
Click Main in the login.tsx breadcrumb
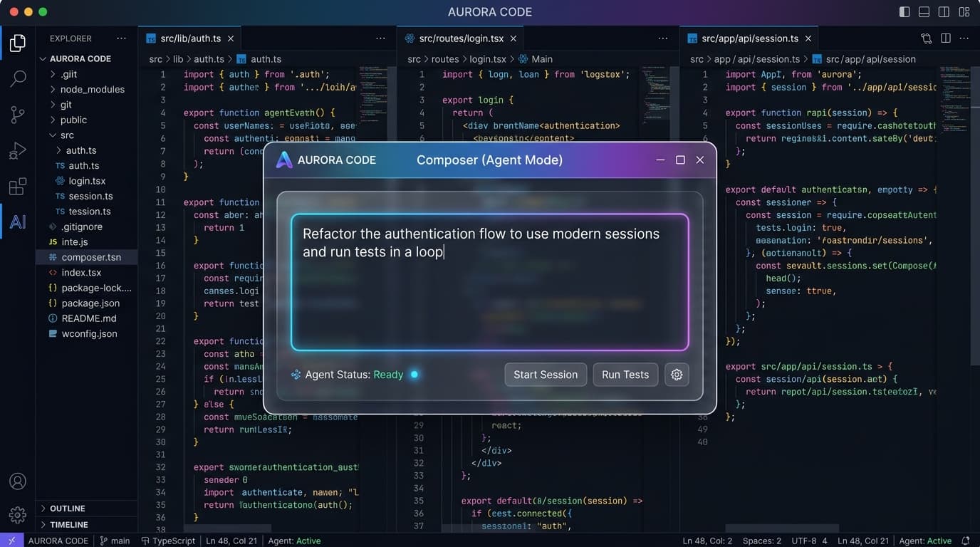coord(541,59)
